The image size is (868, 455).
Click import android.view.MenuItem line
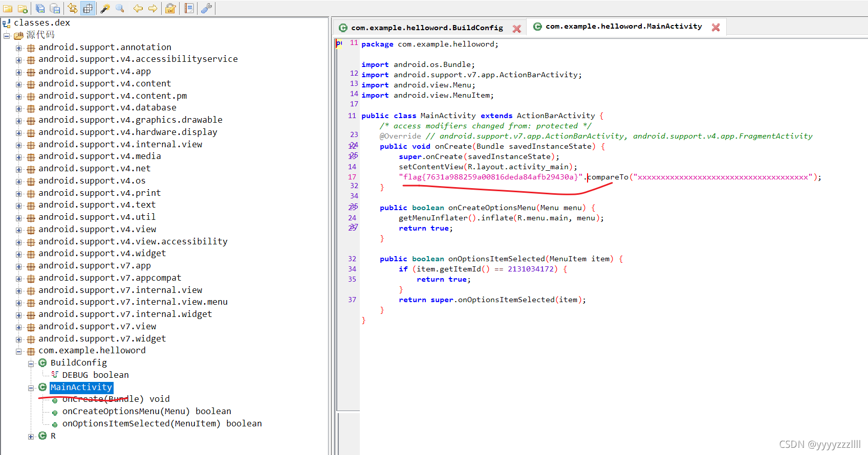427,95
